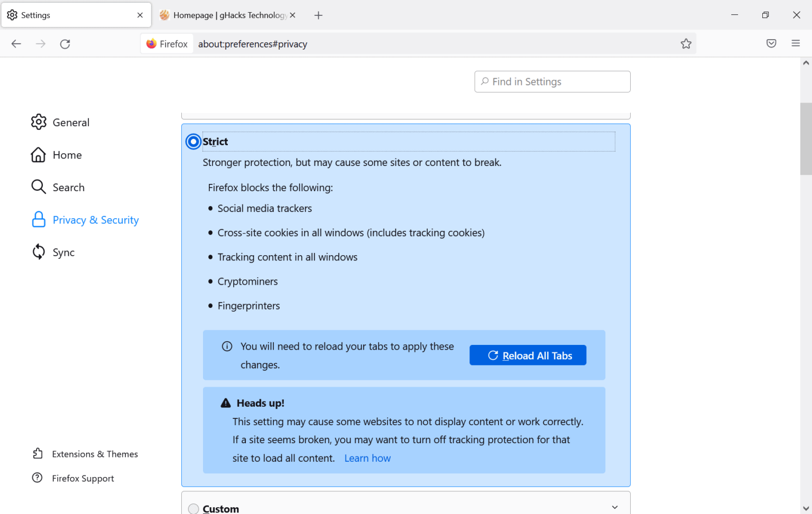
Task: Bookmark this page with the star icon
Action: pyautogui.click(x=686, y=43)
